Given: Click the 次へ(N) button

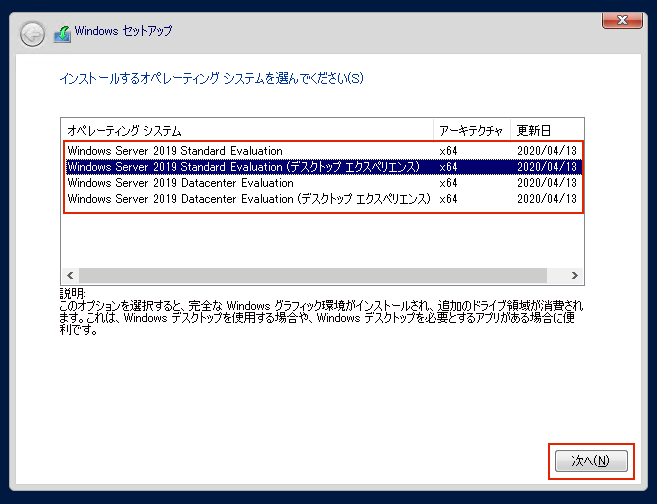Looking at the screenshot, I should (591, 461).
